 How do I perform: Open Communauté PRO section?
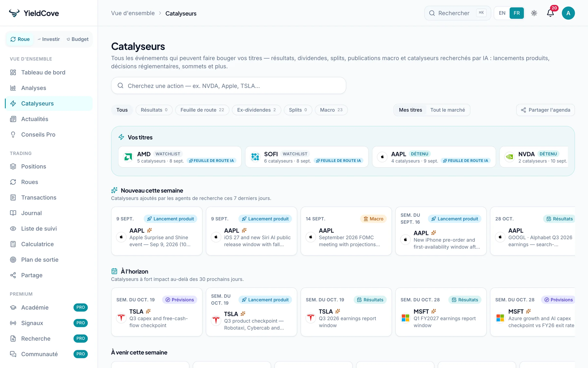[49, 354]
